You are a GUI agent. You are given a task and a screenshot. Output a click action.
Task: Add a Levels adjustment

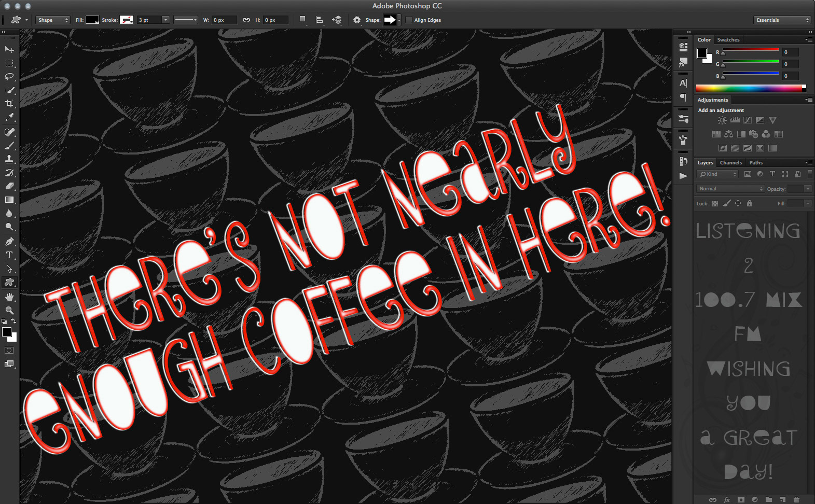735,120
